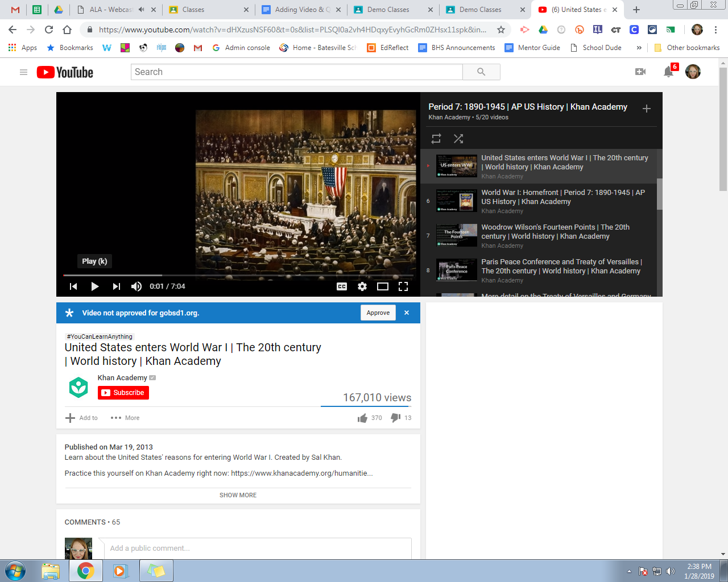Click the #YouCanLearnAnything hashtag

(100, 336)
